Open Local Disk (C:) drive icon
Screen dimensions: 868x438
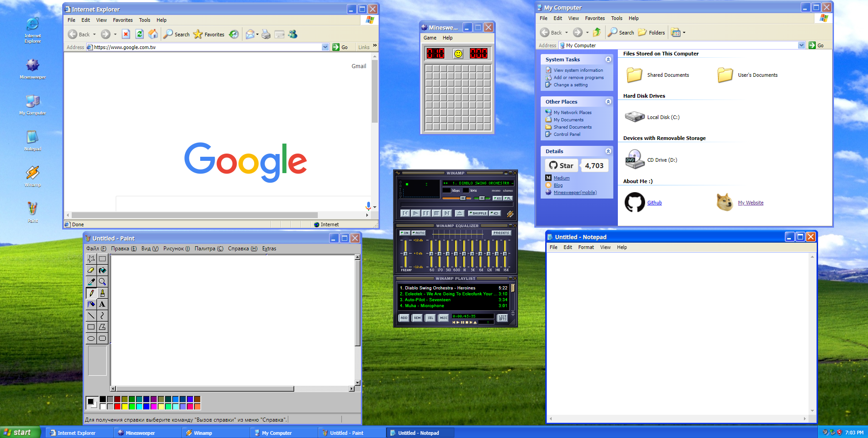(635, 117)
